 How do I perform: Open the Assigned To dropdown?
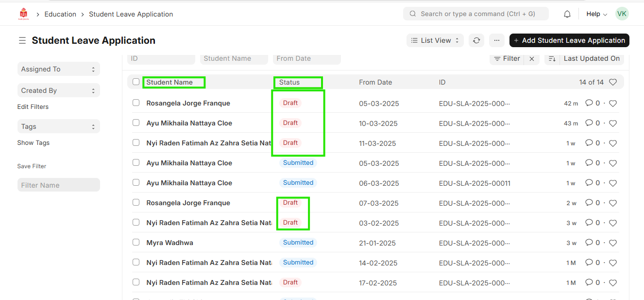coord(58,69)
